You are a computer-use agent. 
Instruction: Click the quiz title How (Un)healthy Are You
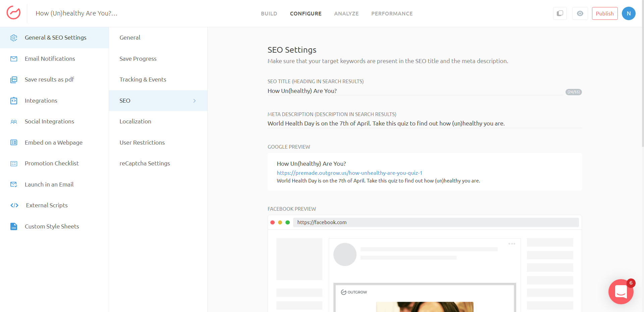click(x=76, y=13)
